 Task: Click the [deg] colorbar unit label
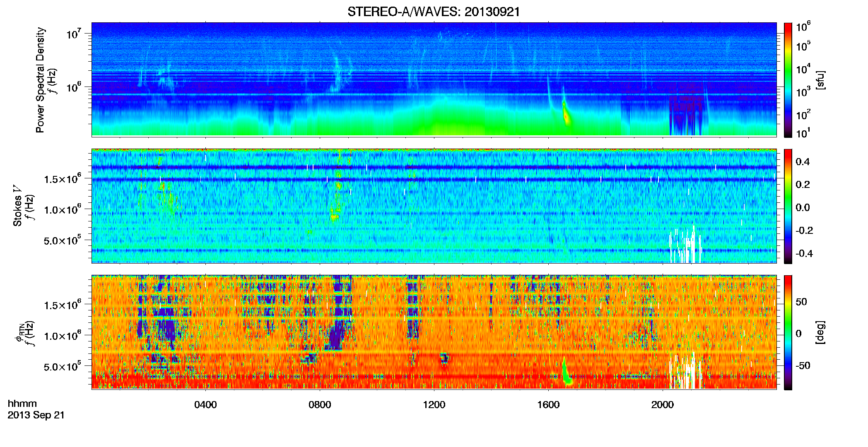tap(820, 332)
